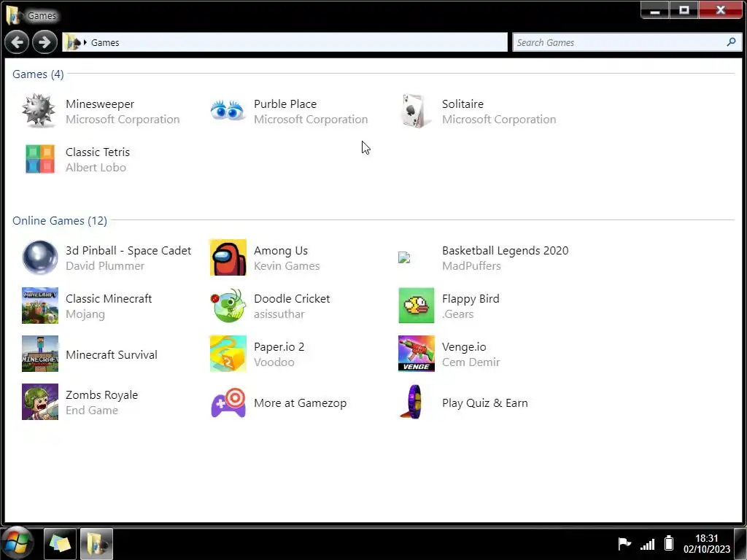Click the Show desktop strip beside the clock
The height and width of the screenshot is (560, 747).
tap(740, 543)
